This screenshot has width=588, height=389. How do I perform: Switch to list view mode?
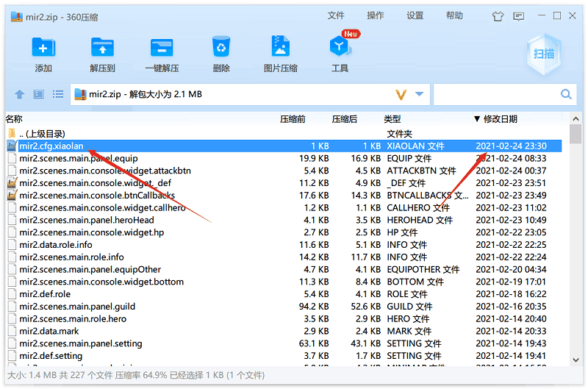click(x=58, y=94)
